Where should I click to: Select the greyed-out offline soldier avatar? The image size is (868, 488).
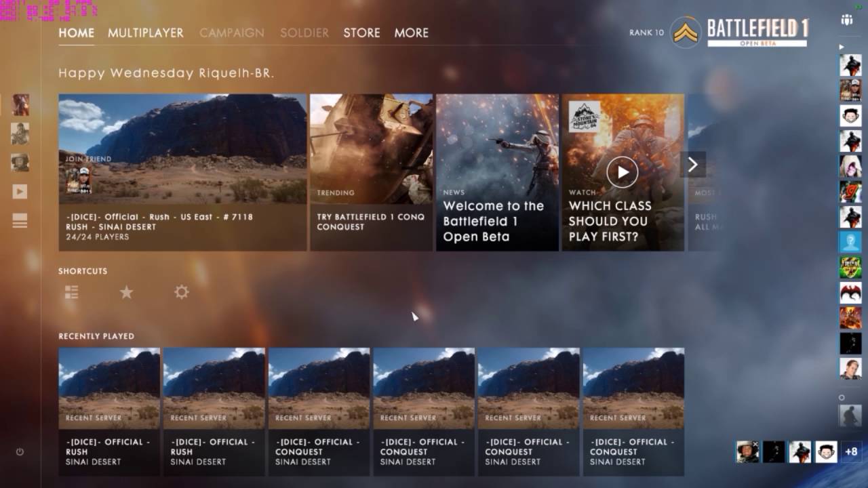(850, 415)
